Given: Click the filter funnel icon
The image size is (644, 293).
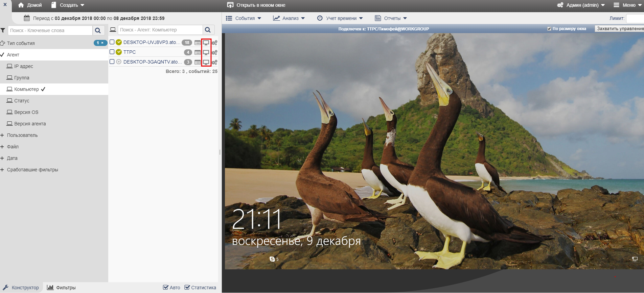Looking at the screenshot, I should tap(3, 30).
